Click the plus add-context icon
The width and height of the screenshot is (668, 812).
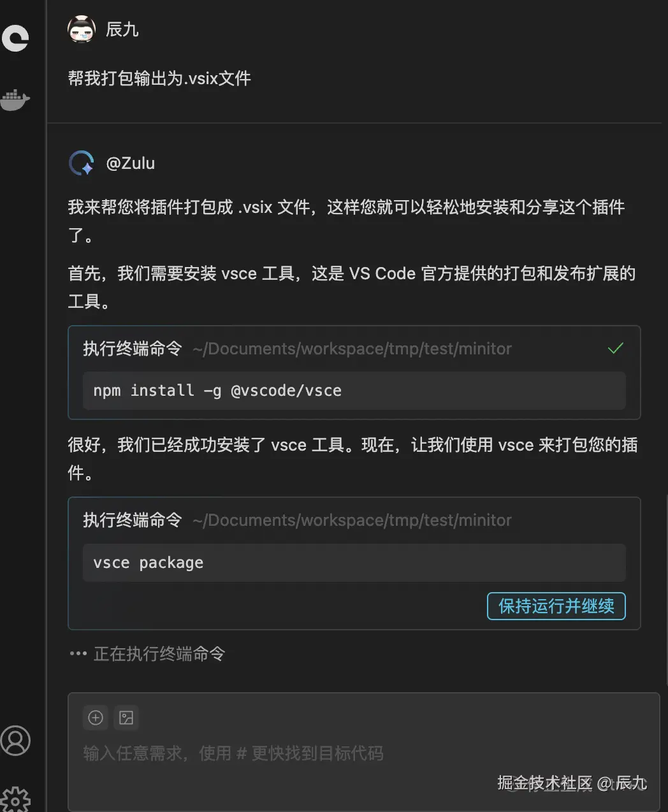96,718
